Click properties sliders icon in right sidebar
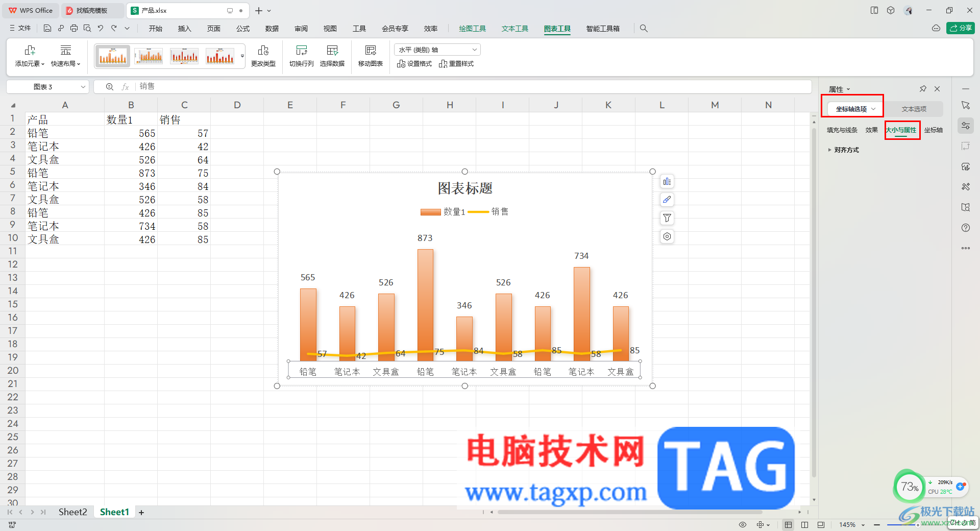 click(x=966, y=126)
